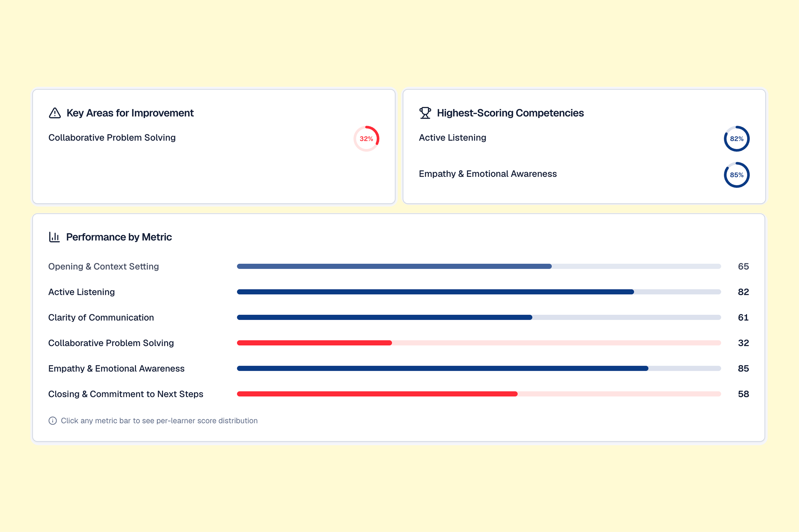The image size is (799, 532).
Task: Click the score value 82 in the metric list
Action: coord(743,292)
